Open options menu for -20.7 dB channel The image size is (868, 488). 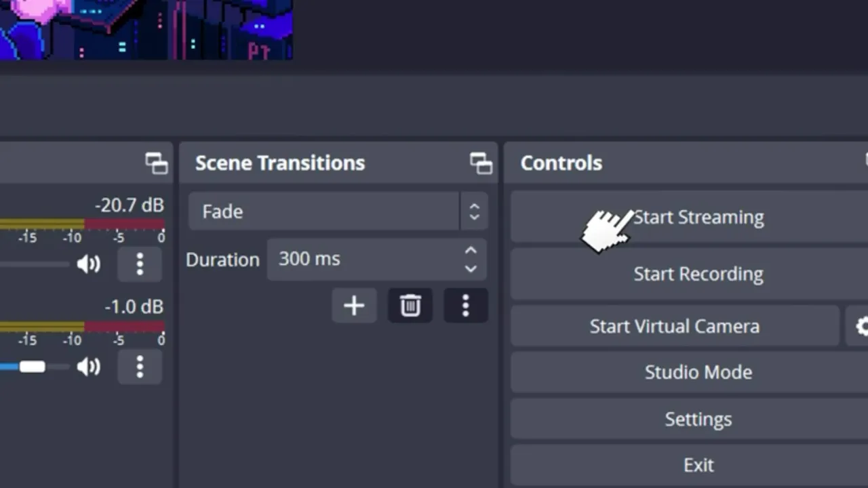[140, 264]
